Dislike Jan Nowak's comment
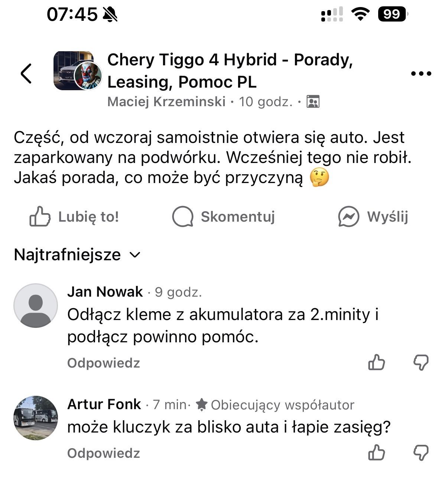The height and width of the screenshot is (486, 448). point(421,362)
